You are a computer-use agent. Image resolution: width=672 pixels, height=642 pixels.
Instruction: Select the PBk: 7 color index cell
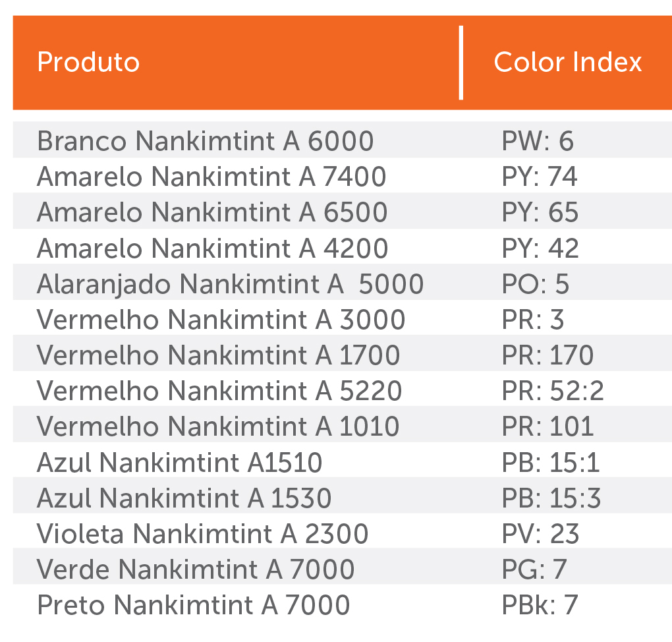point(540,605)
